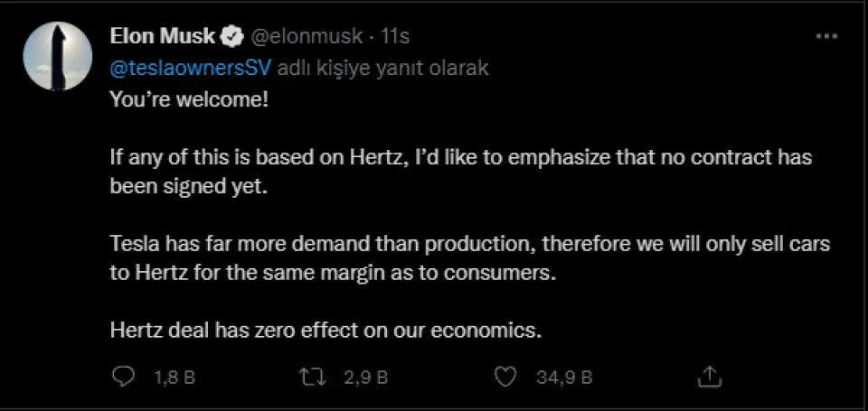Image resolution: width=868 pixels, height=411 pixels.
Task: Click the verified badge beside Elon Musk
Action: (231, 37)
